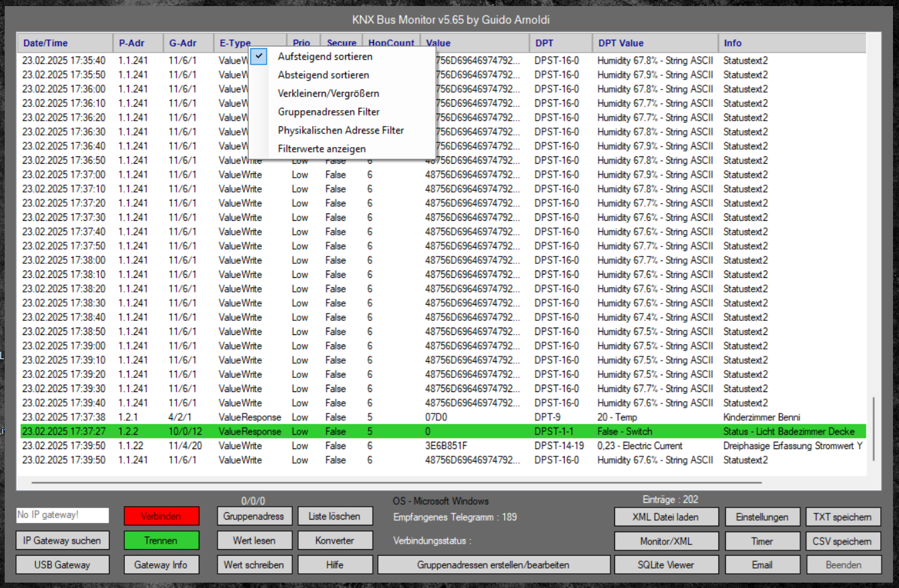
Task: Sort by Date/Time column header
Action: click(x=64, y=43)
